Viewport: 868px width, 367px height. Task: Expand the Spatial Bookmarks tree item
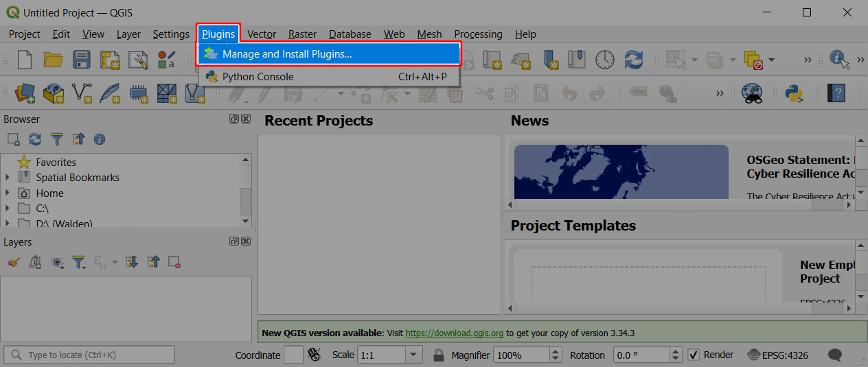(8, 178)
